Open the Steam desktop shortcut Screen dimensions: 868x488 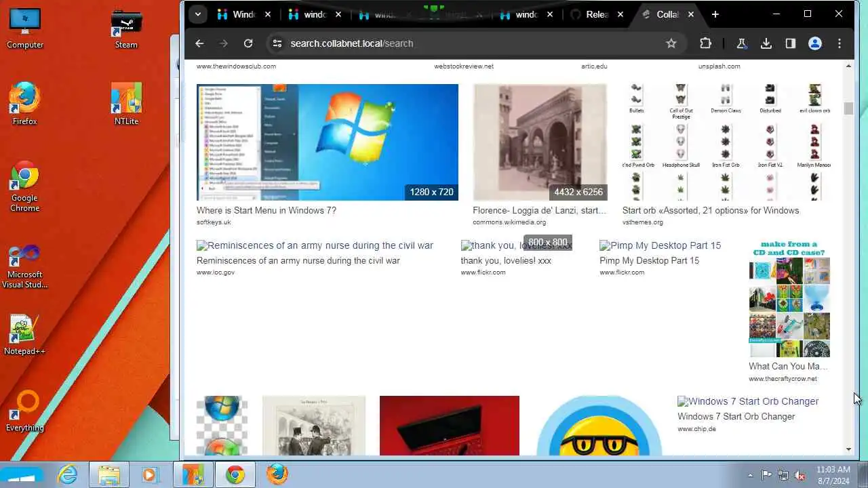(126, 28)
